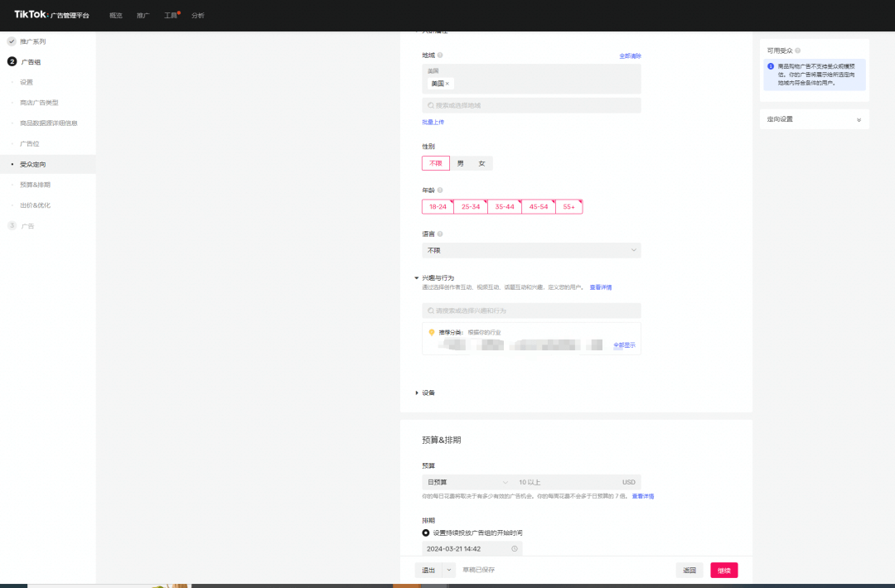Click the start time field 2024-03-21 14:42
The height and width of the screenshot is (588, 895).
pyautogui.click(x=472, y=548)
